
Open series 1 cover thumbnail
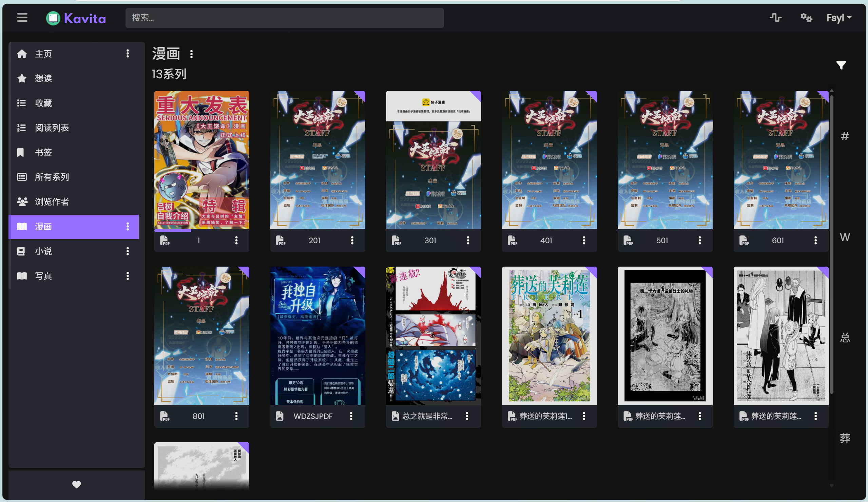(x=201, y=160)
